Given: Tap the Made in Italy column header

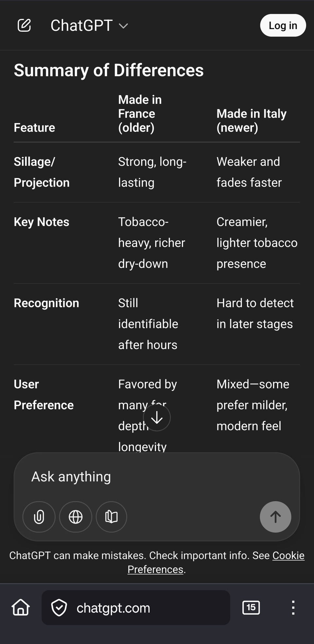Looking at the screenshot, I should 251,120.
